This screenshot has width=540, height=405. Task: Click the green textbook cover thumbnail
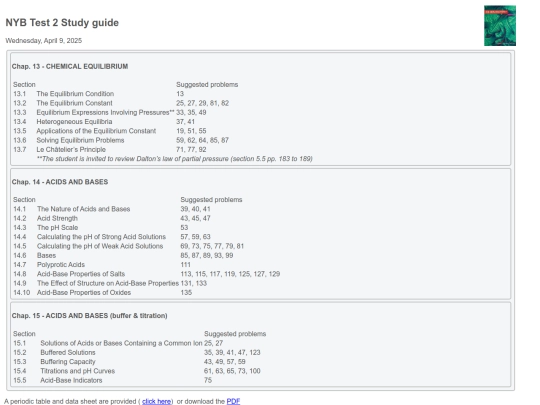pos(500,25)
